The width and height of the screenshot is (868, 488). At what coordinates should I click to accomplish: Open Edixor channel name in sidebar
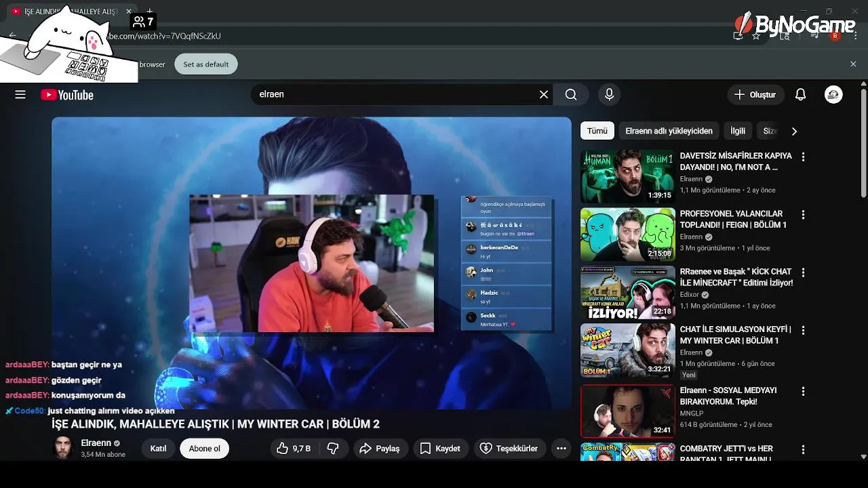690,295
